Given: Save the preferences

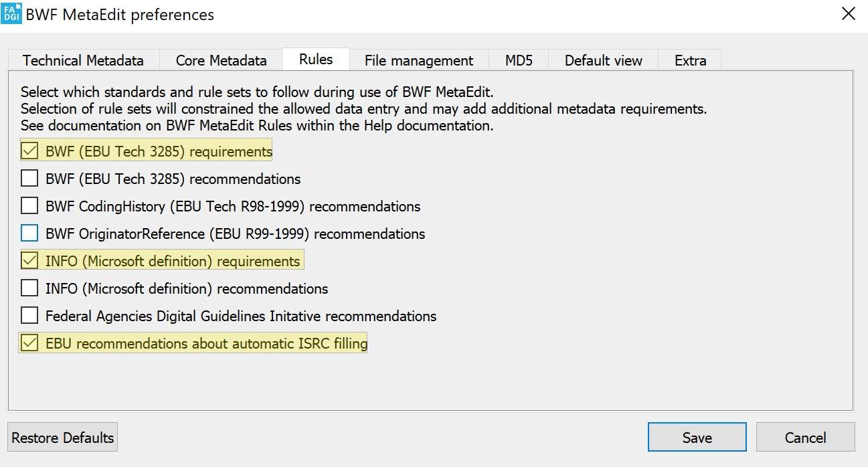Looking at the screenshot, I should click(x=697, y=438).
